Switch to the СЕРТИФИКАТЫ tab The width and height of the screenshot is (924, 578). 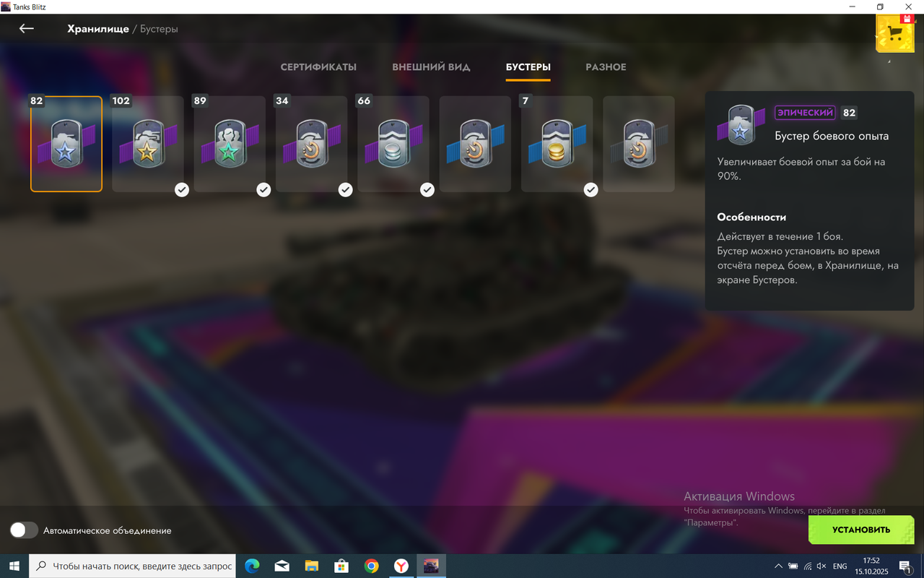318,67
